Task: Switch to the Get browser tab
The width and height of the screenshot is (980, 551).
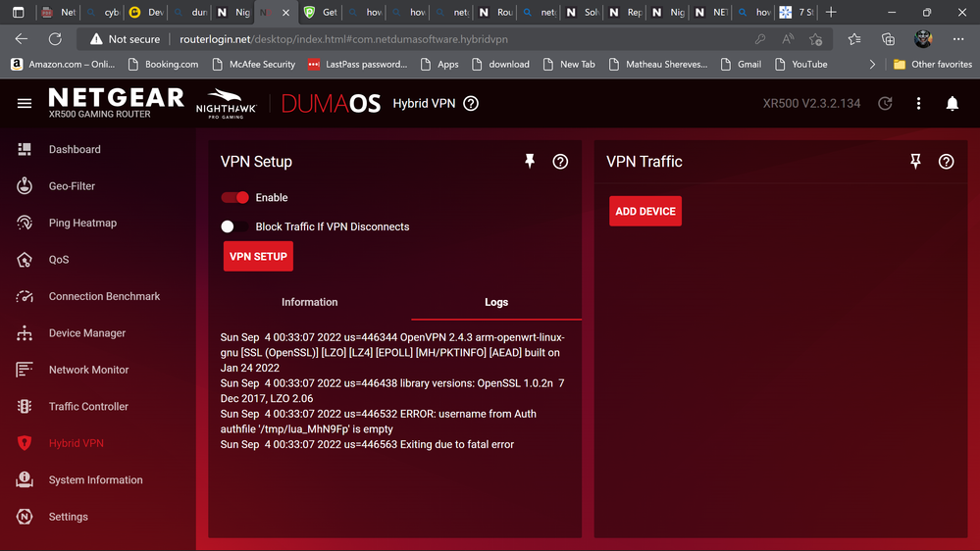Action: tap(320, 12)
